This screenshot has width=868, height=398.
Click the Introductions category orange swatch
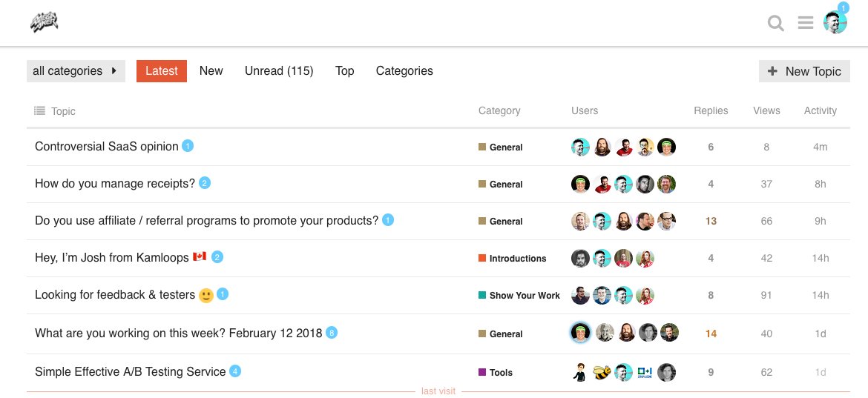pos(482,258)
